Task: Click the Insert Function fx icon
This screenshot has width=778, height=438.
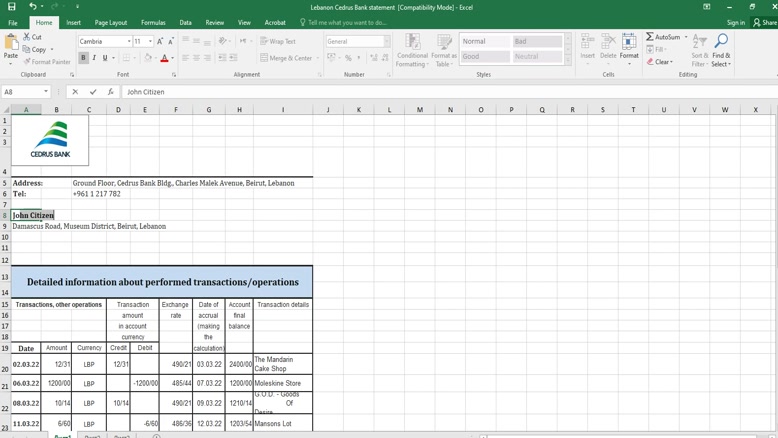Action: pos(110,92)
